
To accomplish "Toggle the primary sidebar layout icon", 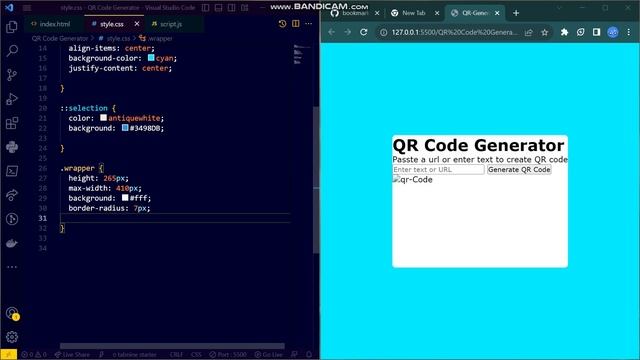I will pyautogui.click(x=206, y=8).
